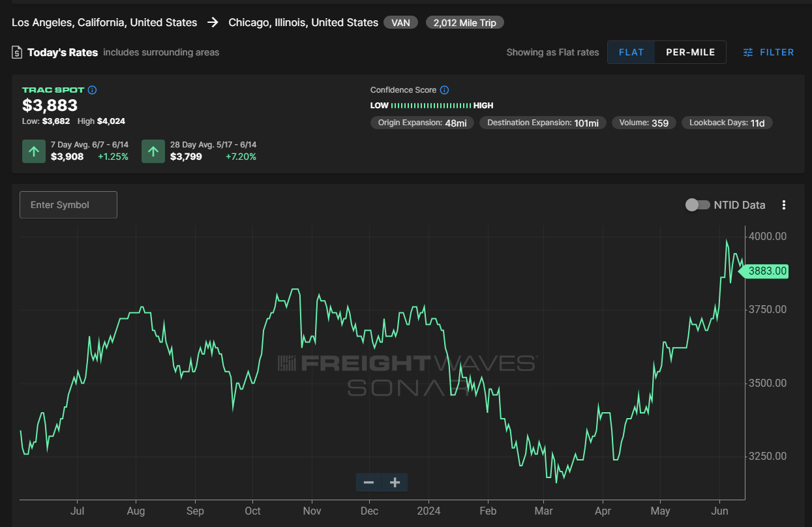The image size is (812, 527).
Task: Zoom out the chart with minus button
Action: coord(368,482)
